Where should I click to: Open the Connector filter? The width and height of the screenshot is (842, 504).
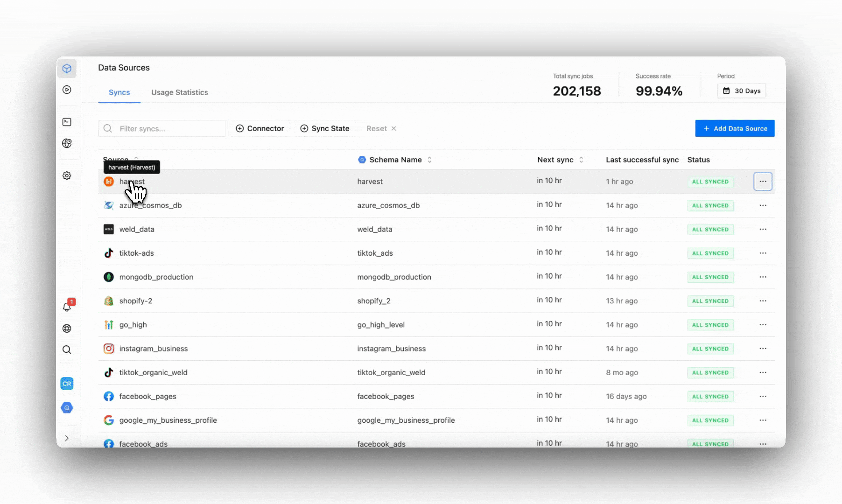260,128
